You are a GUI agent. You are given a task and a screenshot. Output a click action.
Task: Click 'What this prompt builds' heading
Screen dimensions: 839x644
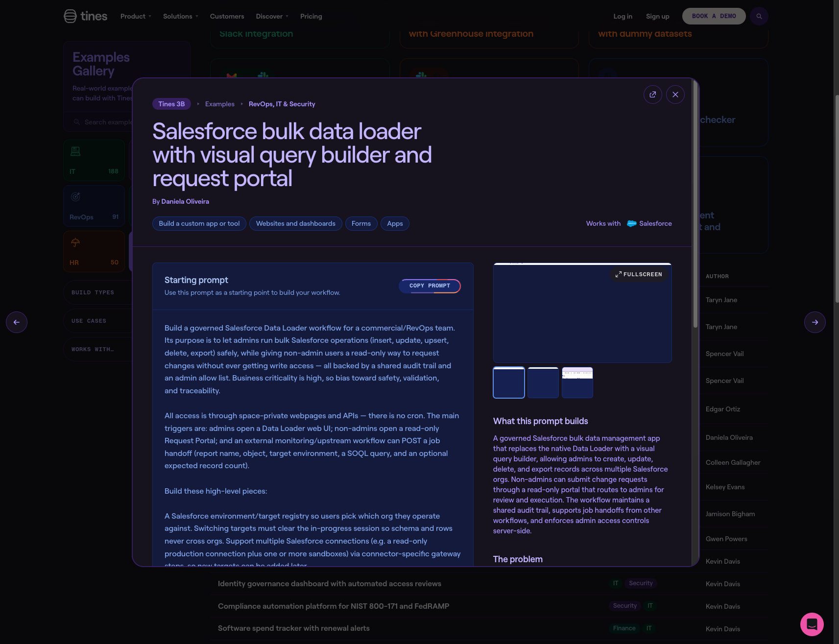541,421
